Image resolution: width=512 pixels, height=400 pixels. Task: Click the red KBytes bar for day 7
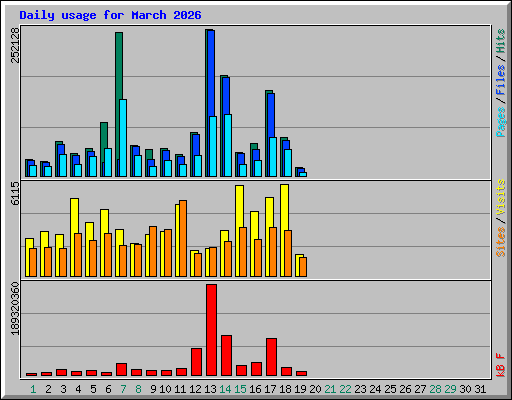pos(121,370)
